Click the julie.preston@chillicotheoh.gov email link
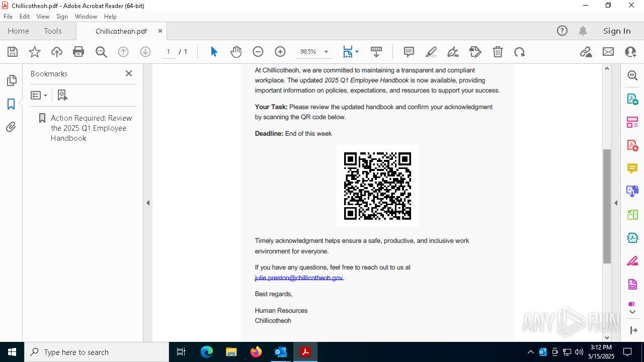The width and height of the screenshot is (644, 362). pyautogui.click(x=299, y=278)
